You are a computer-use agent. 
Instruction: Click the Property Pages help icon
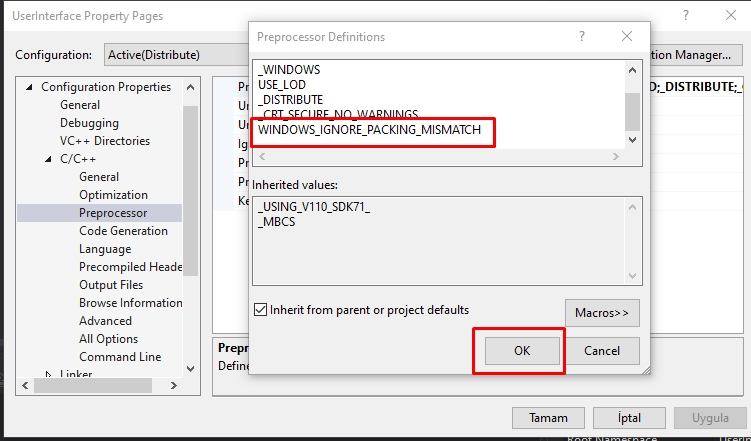[x=686, y=16]
